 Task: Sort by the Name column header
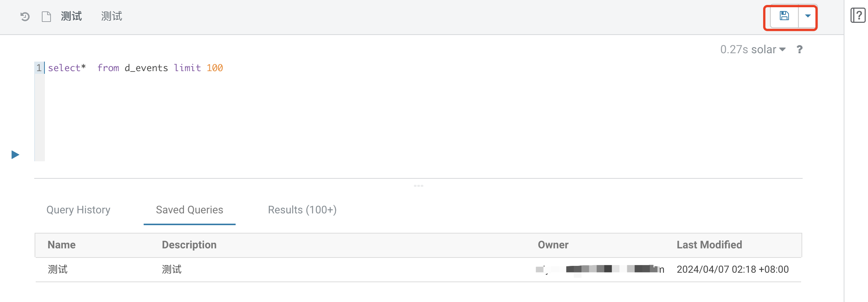click(62, 245)
